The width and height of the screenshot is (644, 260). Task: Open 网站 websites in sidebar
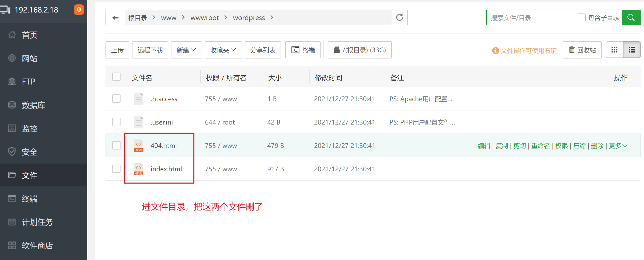[44, 58]
